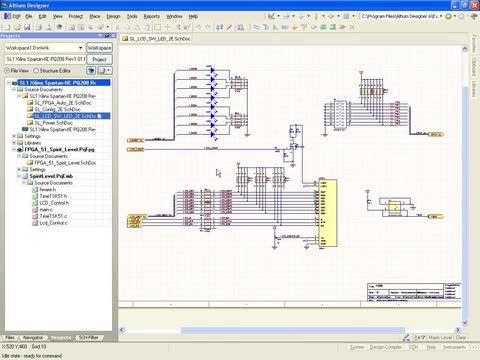This screenshot has width=480, height=360.
Task: Click the Mask Level button
Action: pyautogui.click(x=440, y=338)
